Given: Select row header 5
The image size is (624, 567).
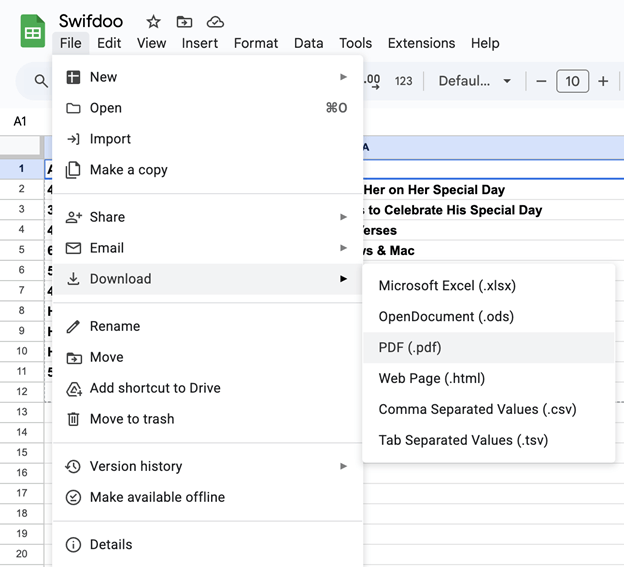Looking at the screenshot, I should tap(21, 250).
